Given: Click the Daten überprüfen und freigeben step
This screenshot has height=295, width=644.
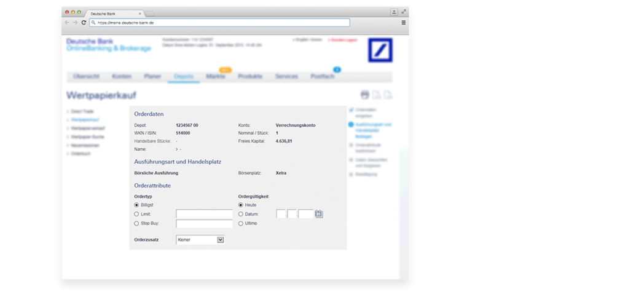Looking at the screenshot, I should [369, 162].
